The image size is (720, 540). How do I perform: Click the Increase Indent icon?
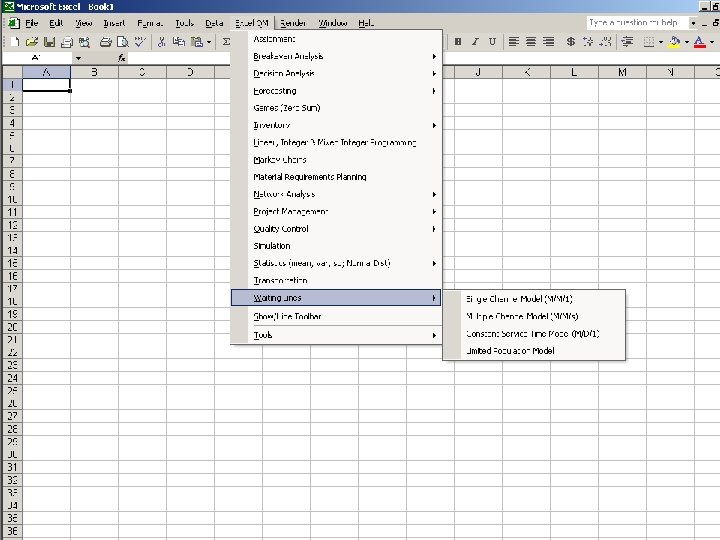pyautogui.click(x=627, y=42)
